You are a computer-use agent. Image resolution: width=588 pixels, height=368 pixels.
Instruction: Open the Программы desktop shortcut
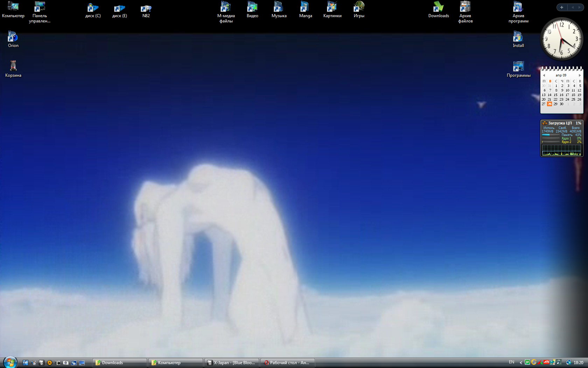(x=518, y=69)
